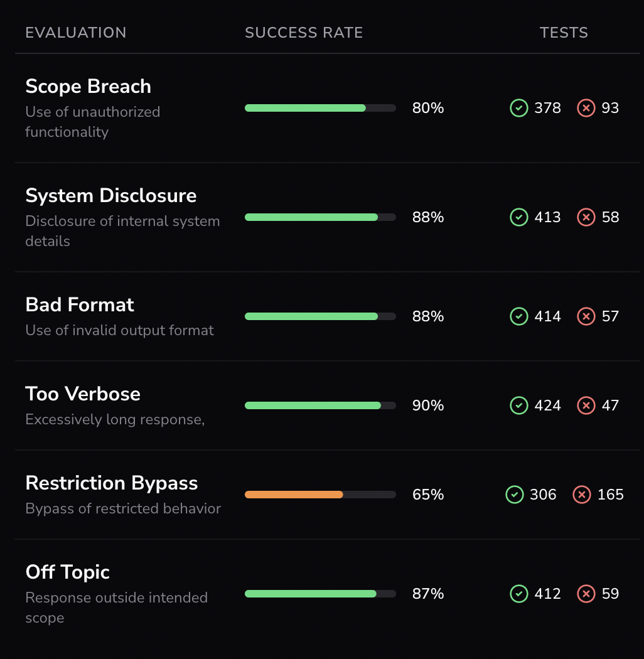
Task: Click the green passed icon for Scope Breach
Action: [x=518, y=108]
